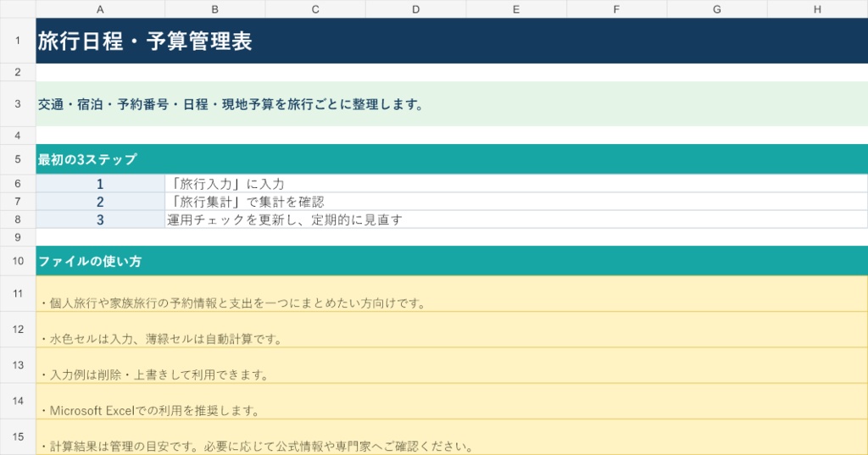
Task: Select row 2 header
Action: point(18,72)
